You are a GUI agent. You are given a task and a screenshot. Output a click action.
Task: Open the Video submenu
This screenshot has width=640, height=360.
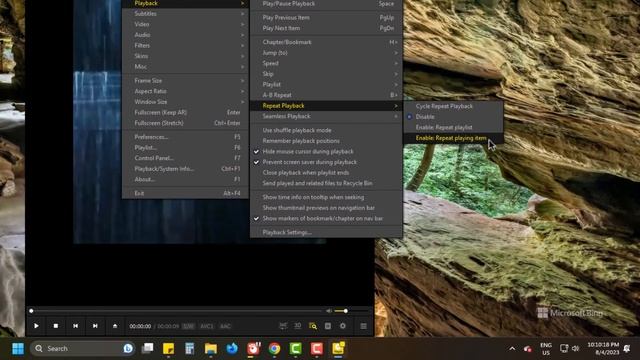click(x=185, y=24)
